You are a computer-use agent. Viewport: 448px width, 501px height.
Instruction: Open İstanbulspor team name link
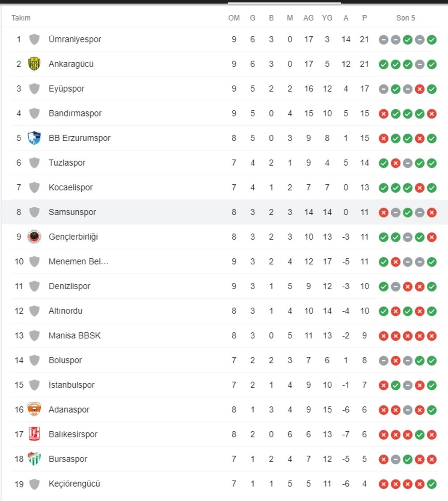click(71, 385)
